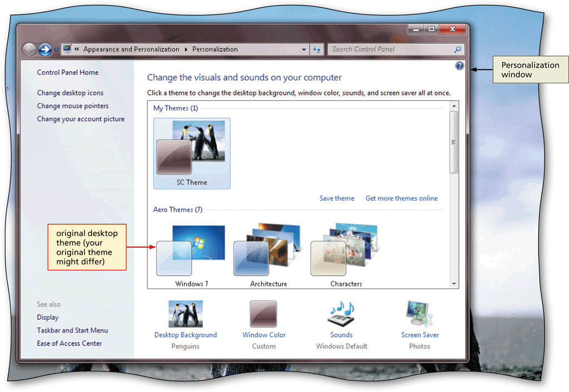Open Change desktop icons
Screen dimensions: 569x392
[70, 93]
